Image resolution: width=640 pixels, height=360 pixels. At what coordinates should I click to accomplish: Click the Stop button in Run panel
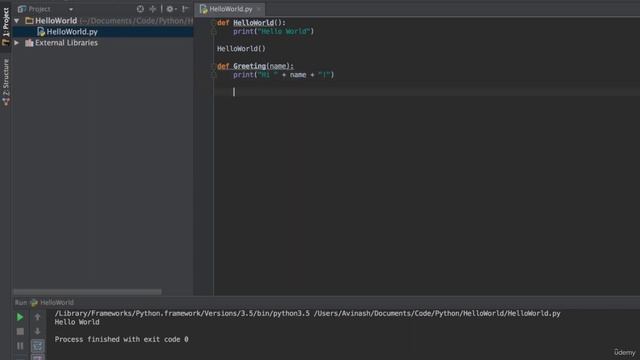(20, 331)
